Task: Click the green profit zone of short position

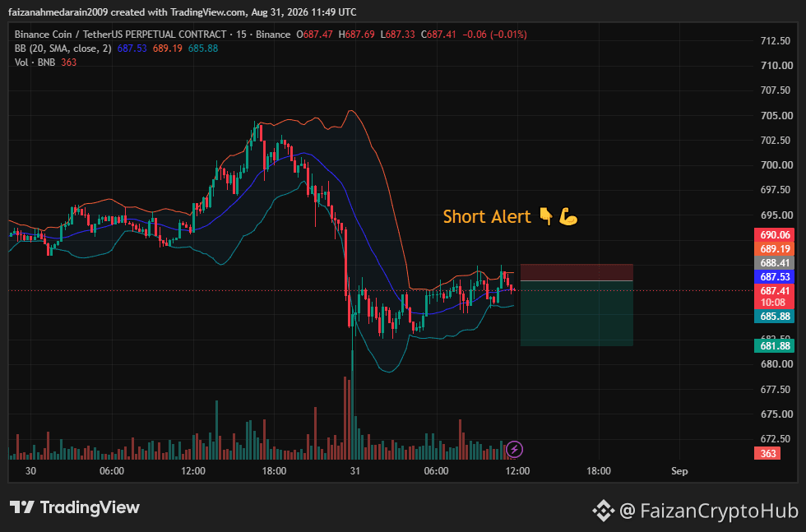Action: tap(577, 313)
